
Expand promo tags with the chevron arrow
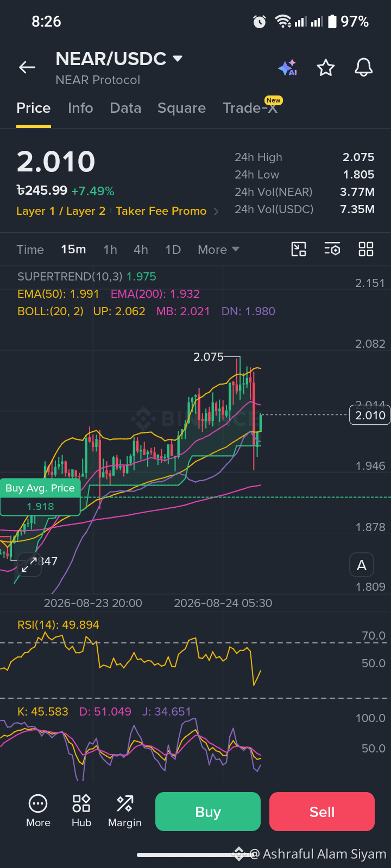tap(216, 212)
